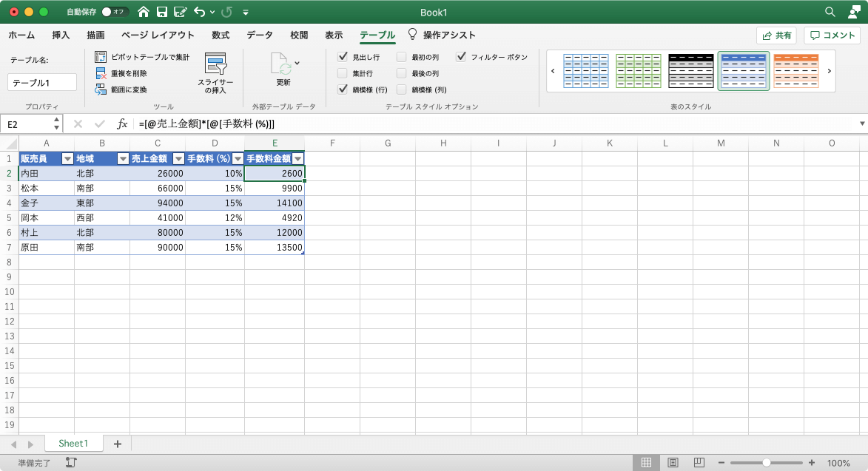Select the Sheet1 tab
Screen dimensions: 868x471
pyautogui.click(x=73, y=444)
